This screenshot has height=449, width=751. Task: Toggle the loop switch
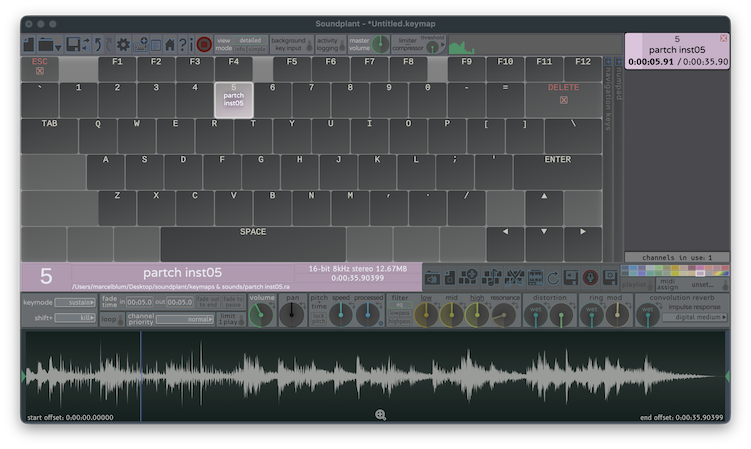point(121,319)
